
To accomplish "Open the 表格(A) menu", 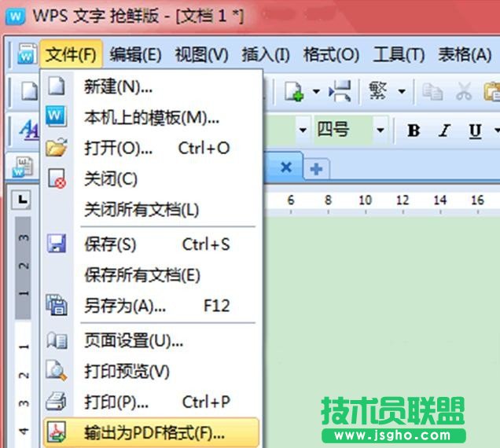I will (x=465, y=54).
